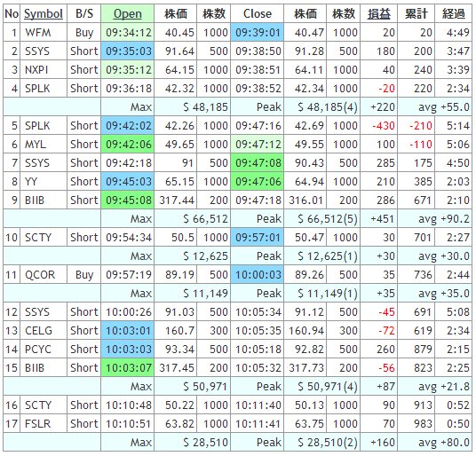The width and height of the screenshot is (476, 456).
Task: Select open time 09:45:08
Action: point(128,200)
